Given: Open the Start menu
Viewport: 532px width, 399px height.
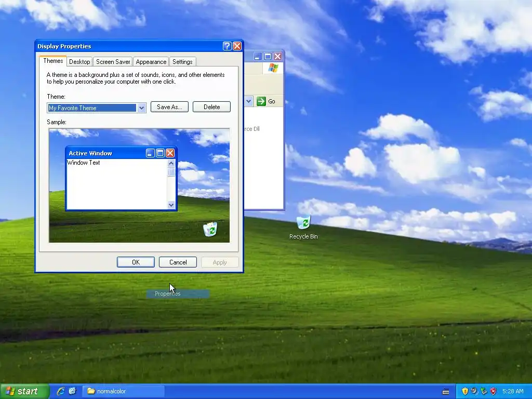Looking at the screenshot, I should [24, 391].
